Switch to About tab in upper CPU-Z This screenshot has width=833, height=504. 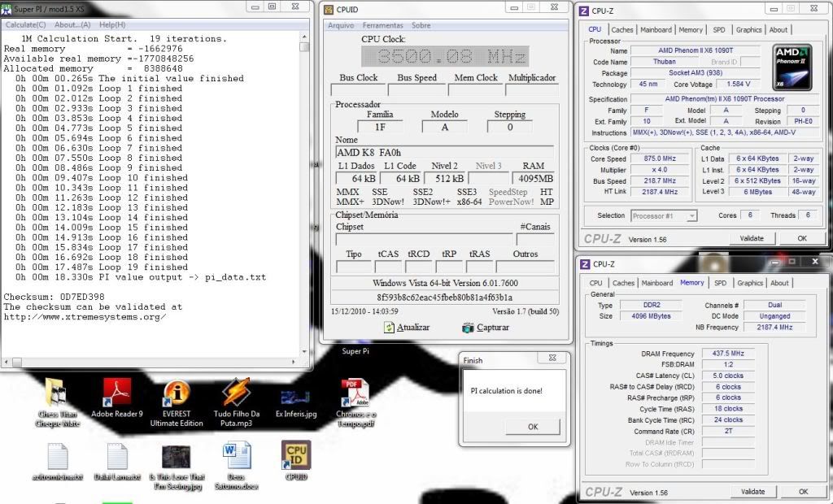(778, 30)
